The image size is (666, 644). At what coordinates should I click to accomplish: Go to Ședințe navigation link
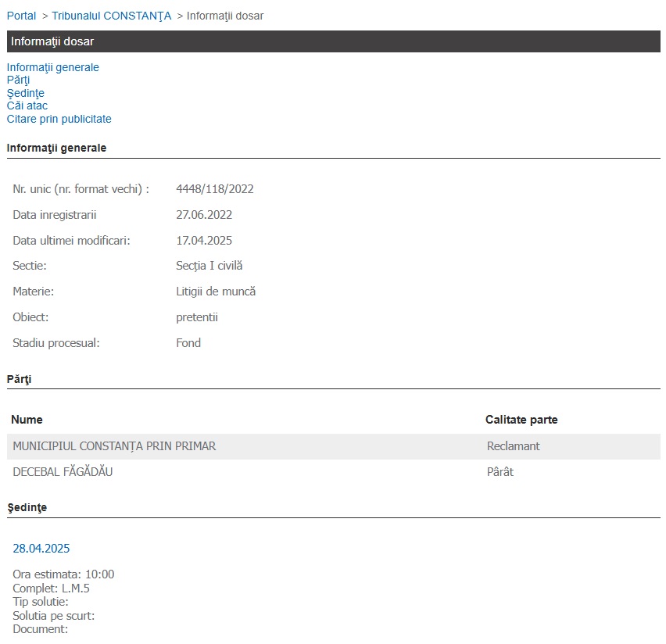(x=25, y=93)
